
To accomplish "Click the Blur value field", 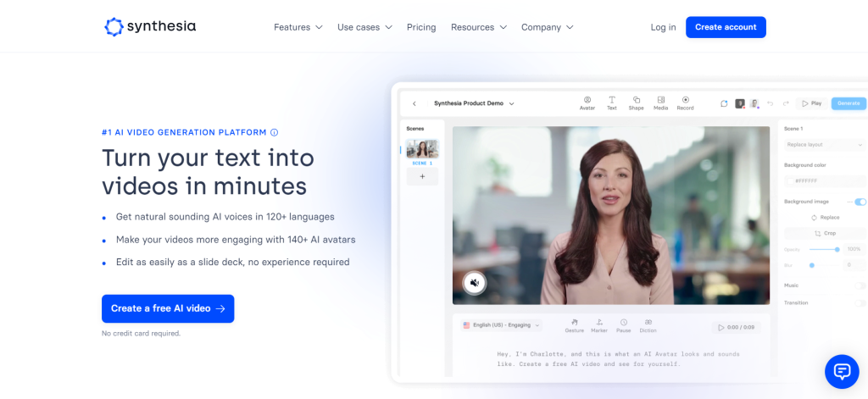I will [x=856, y=265].
